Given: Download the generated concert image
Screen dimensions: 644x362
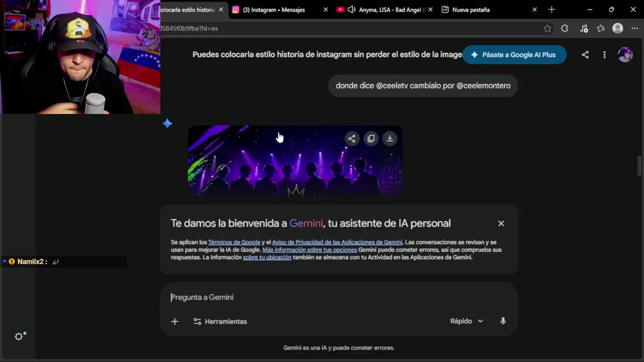Looking at the screenshot, I should (x=390, y=139).
